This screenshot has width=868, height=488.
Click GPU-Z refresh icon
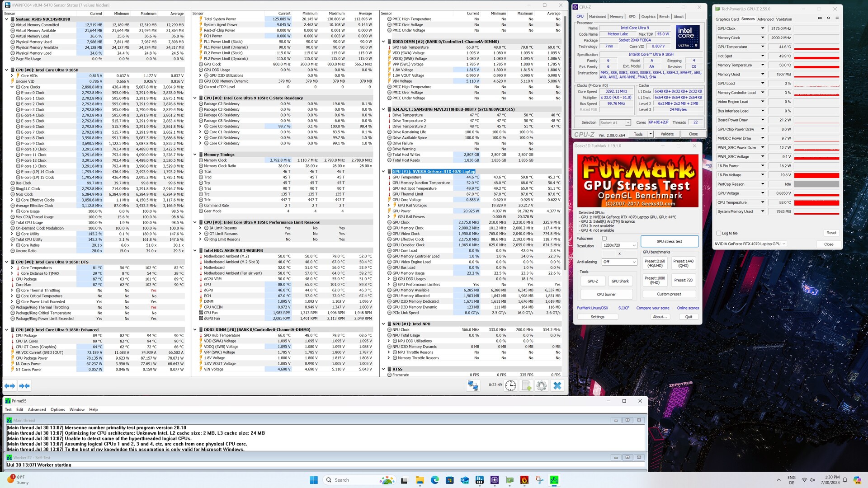pos(828,18)
